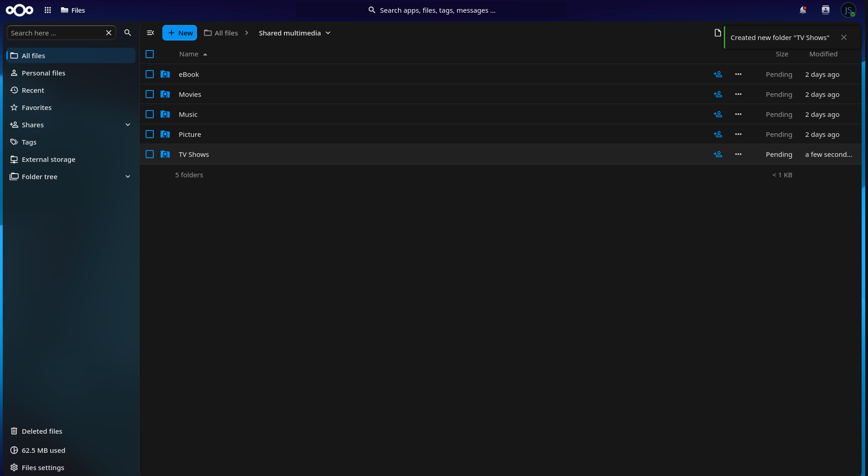This screenshot has height=476, width=868.
Task: View 62.5 MB used storage quota
Action: point(71,450)
